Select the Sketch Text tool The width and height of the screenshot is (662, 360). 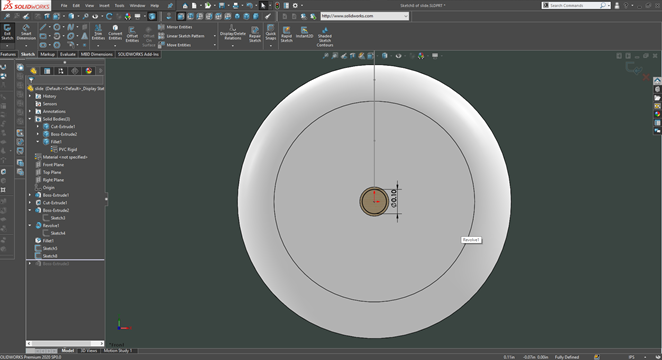pyautogui.click(x=84, y=36)
